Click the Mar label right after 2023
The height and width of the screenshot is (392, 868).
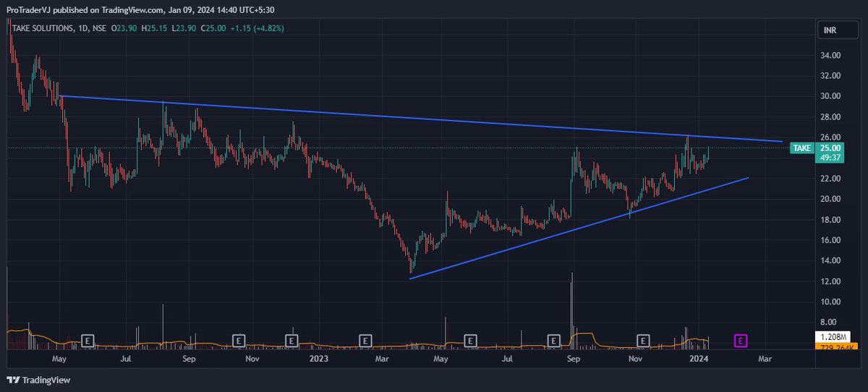(381, 358)
